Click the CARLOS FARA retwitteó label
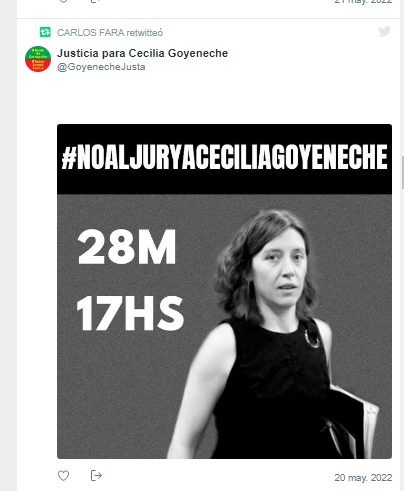The height and width of the screenshot is (491, 404). pyautogui.click(x=110, y=33)
